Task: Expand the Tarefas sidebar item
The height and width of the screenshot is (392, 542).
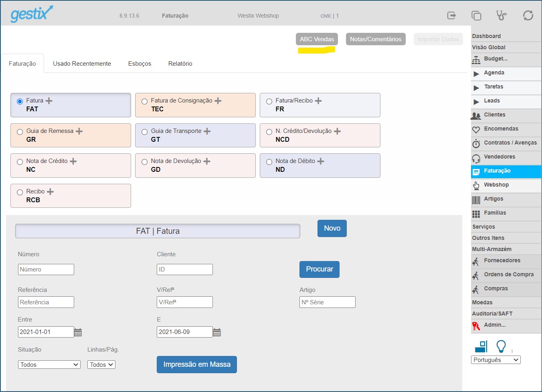Action: (476, 88)
